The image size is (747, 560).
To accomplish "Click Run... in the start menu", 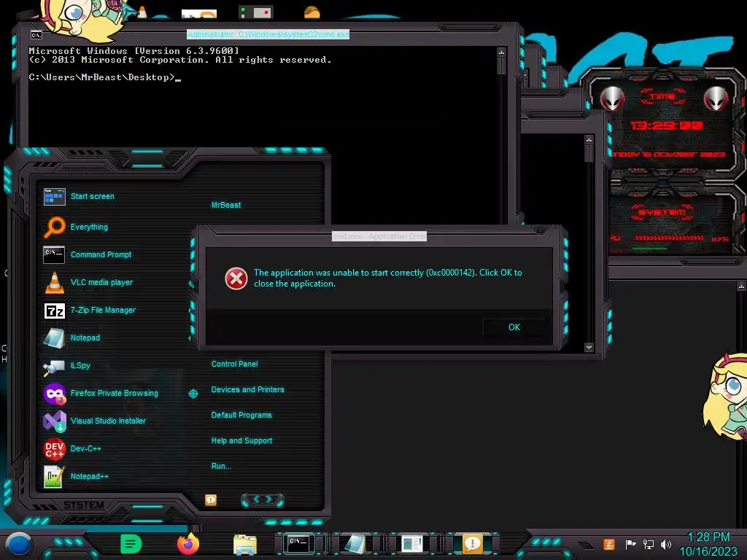I will point(221,466).
